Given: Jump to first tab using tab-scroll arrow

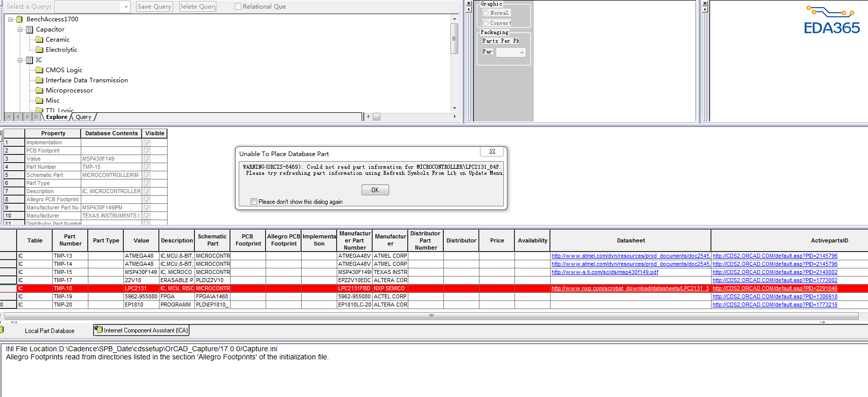Looking at the screenshot, I should [9, 117].
